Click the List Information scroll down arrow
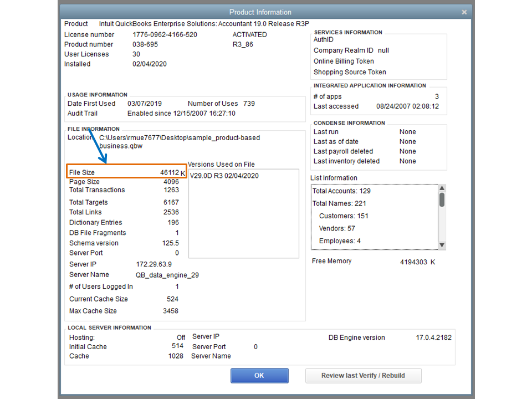Screen dimensions: 532x399 442,245
